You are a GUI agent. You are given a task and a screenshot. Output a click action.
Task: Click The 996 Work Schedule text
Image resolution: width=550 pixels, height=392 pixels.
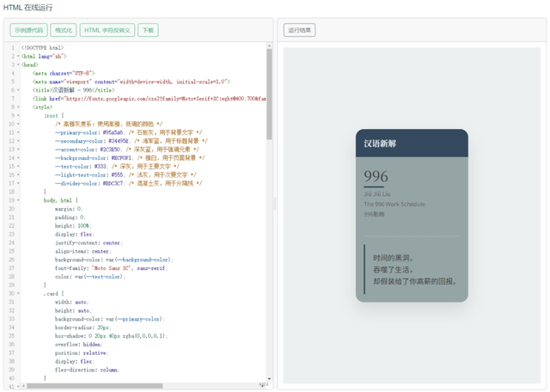click(394, 205)
